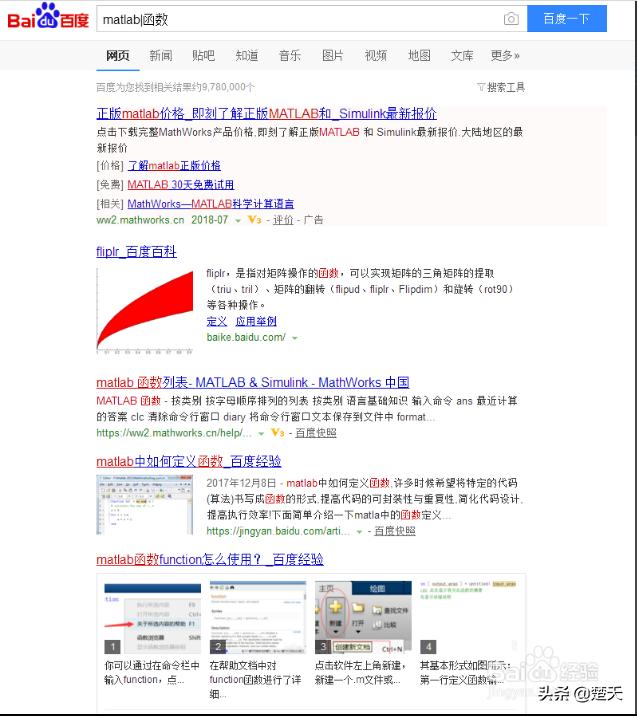Open the 知道 tab
637x716 pixels.
pos(247,56)
